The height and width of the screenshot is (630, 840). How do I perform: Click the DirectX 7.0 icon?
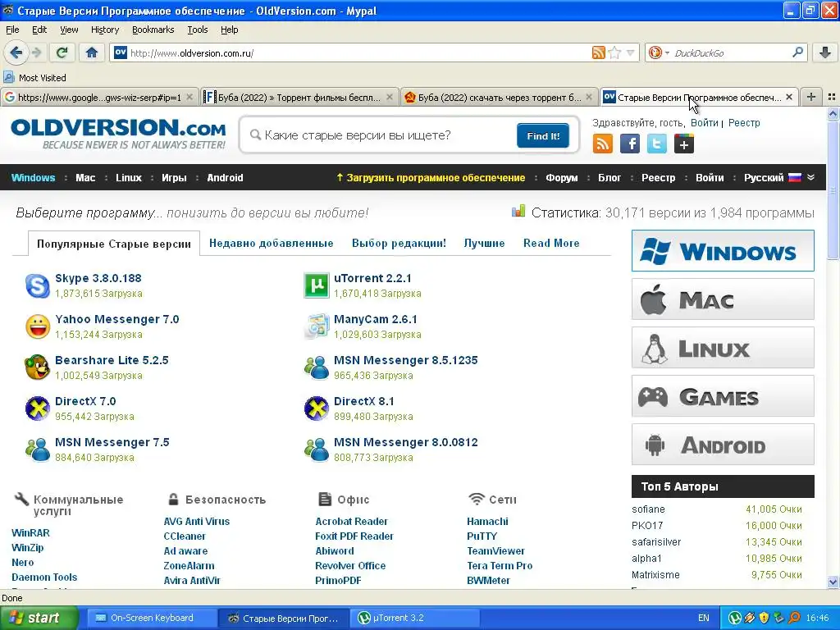(x=38, y=409)
